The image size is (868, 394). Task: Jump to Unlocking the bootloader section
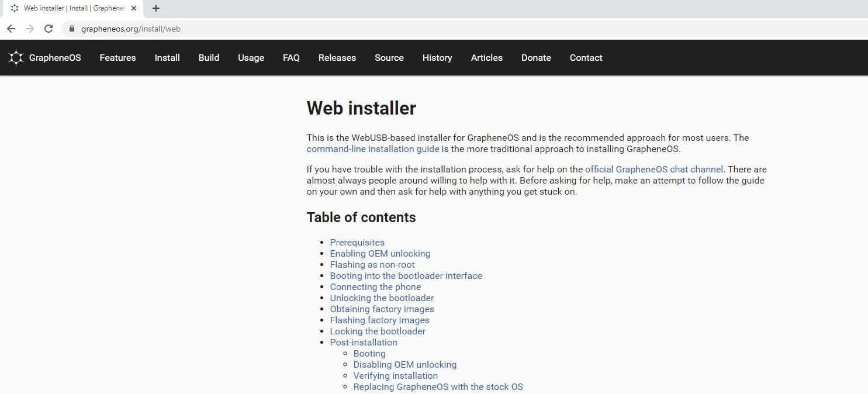[382, 298]
